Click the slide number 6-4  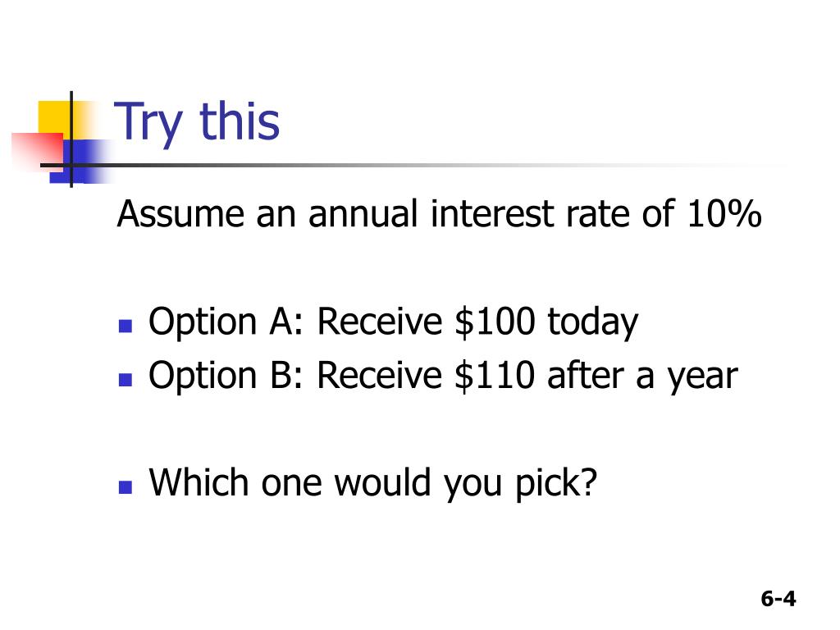tap(778, 598)
